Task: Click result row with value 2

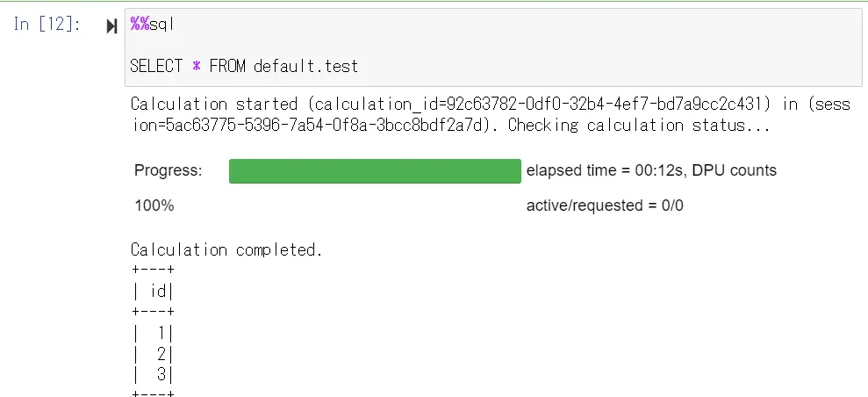Action: click(x=154, y=354)
